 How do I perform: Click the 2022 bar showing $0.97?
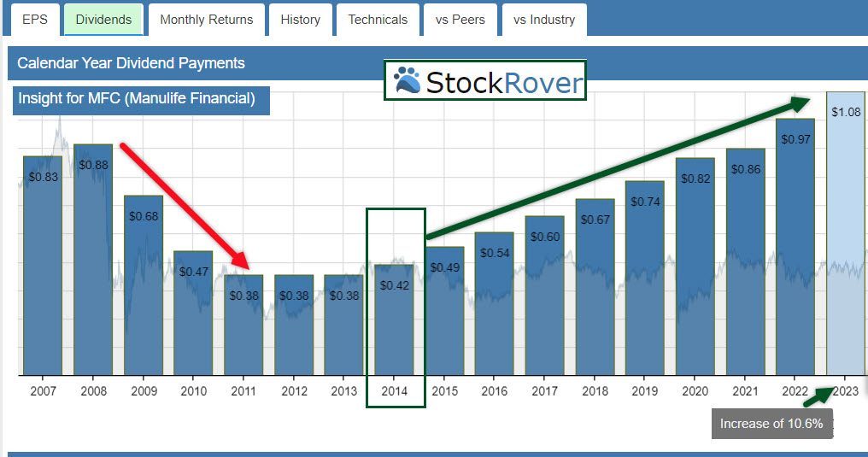point(795,246)
